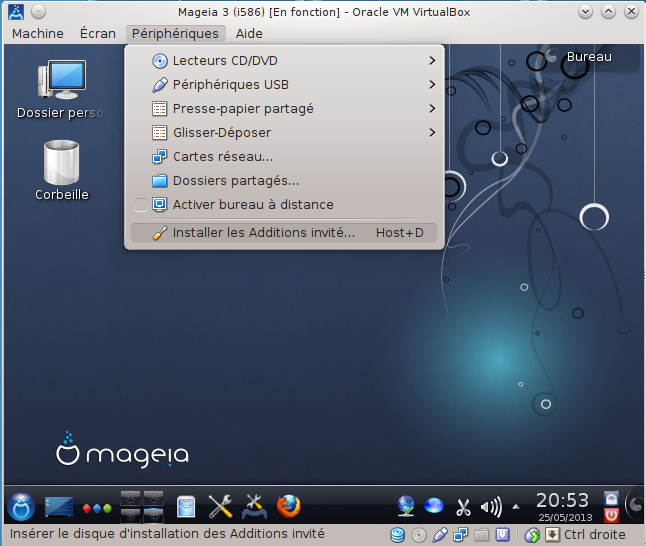Expand Lecteurs CD/DVD submenu arrow
This screenshot has width=646, height=546.
click(x=432, y=61)
